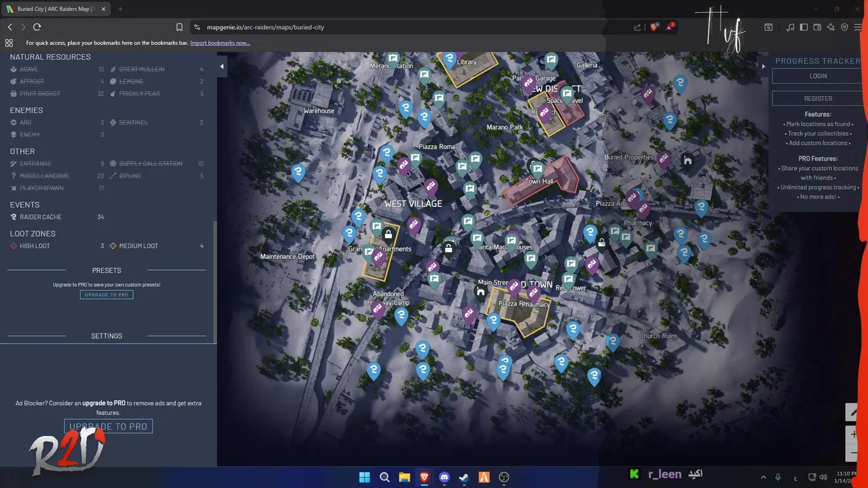Toggle the LEMONS filter
This screenshot has height=488, width=868.
click(x=157, y=81)
